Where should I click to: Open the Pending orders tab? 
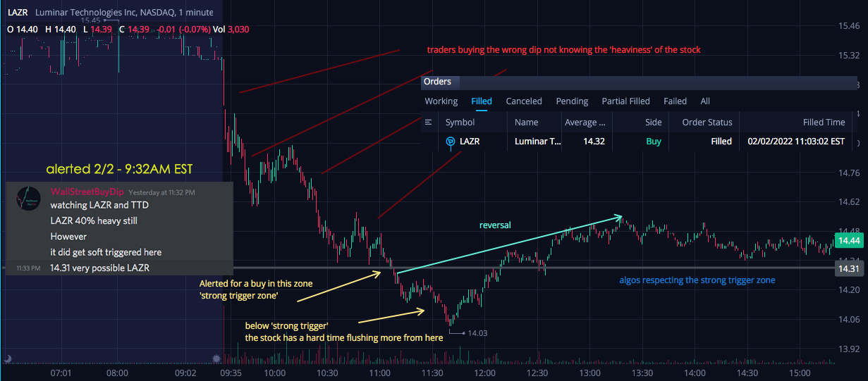572,101
